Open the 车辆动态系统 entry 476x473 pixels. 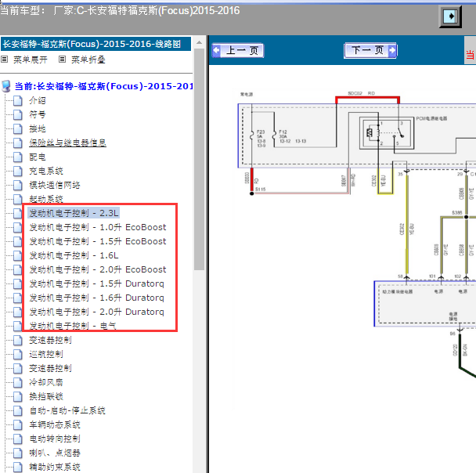coord(55,424)
